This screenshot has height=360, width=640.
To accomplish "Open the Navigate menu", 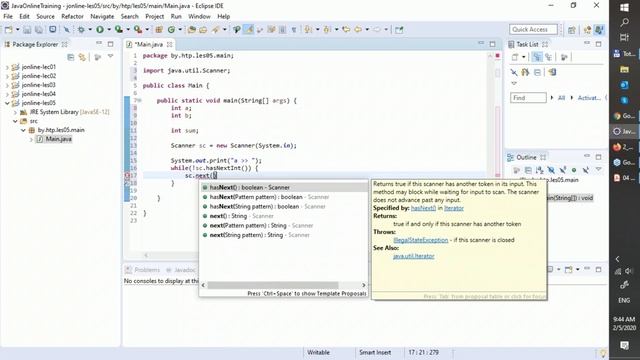I will [x=102, y=16].
